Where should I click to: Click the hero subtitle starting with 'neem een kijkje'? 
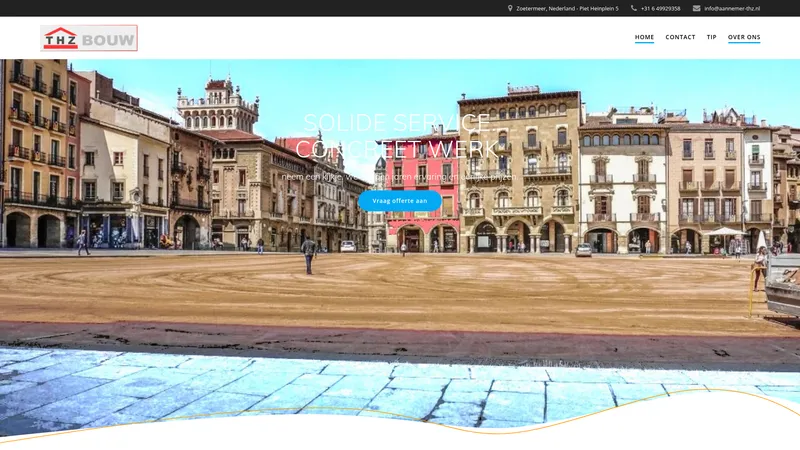coord(400,177)
